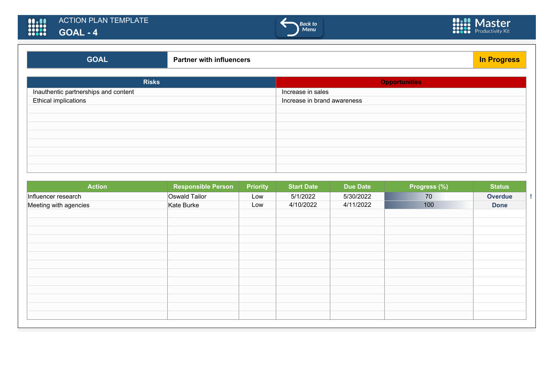Select start date 5/1/2022
This screenshot has width=554, height=392.
pos(303,197)
